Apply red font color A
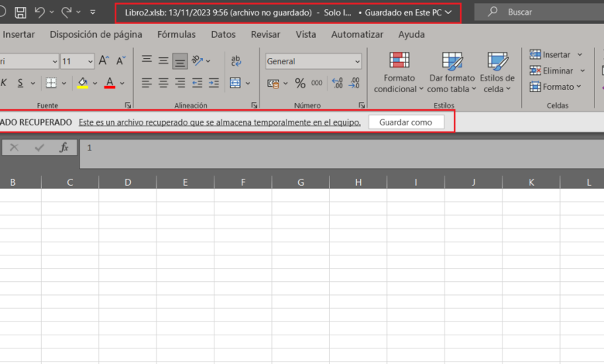Viewport: 604px width, 364px height. [110, 83]
